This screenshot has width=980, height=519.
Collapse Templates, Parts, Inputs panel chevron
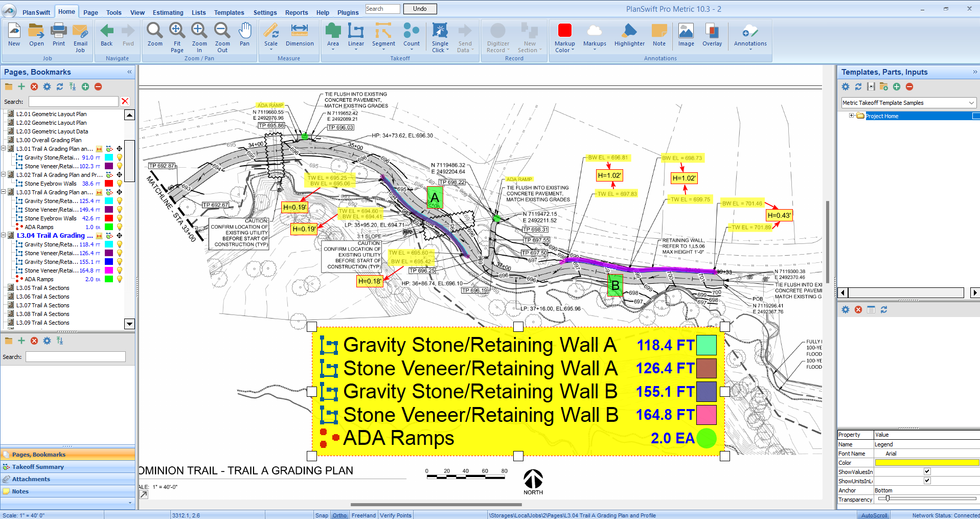[975, 72]
